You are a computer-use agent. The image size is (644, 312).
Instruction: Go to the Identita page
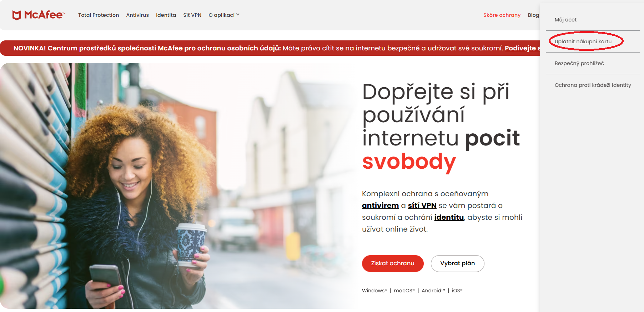coord(166,15)
